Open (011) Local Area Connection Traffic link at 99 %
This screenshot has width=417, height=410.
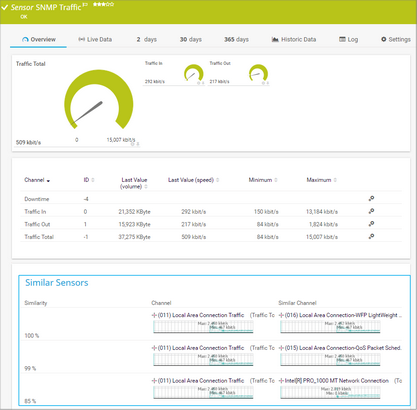(x=201, y=348)
